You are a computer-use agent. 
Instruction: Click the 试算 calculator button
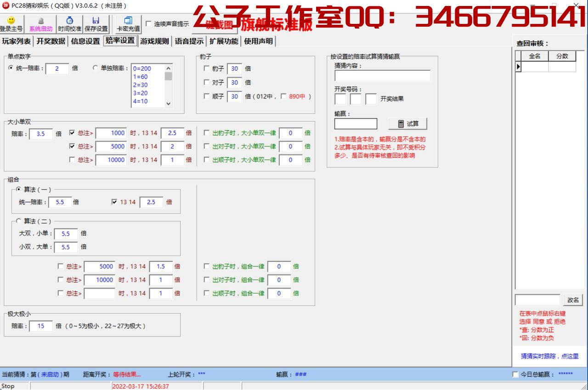coord(408,124)
